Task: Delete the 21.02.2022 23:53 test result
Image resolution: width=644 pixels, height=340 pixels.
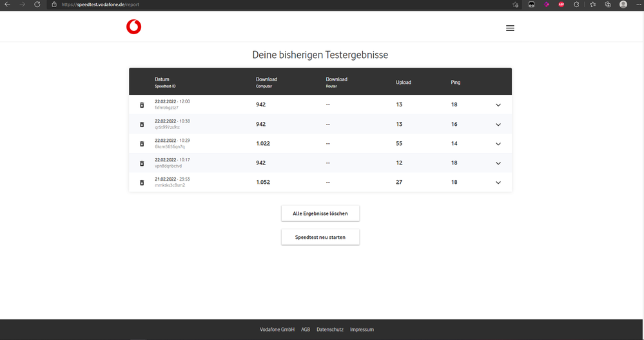Action: [x=142, y=183]
